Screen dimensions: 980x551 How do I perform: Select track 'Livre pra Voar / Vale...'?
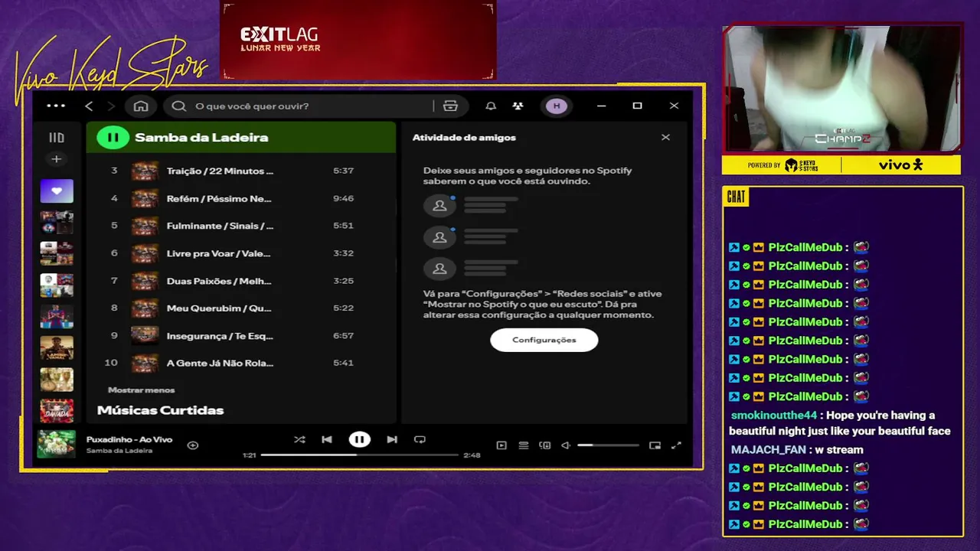[x=218, y=253]
